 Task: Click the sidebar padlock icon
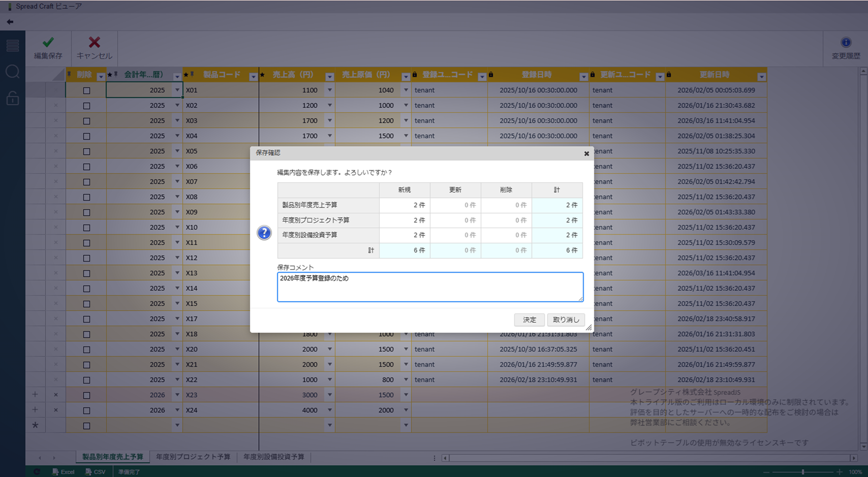click(13, 98)
